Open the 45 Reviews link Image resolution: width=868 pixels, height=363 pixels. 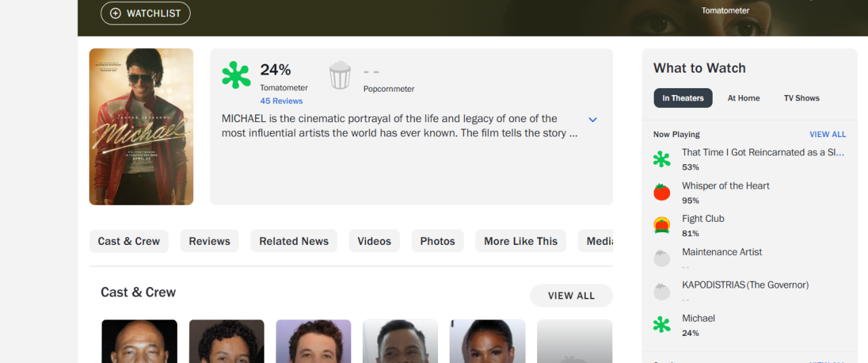281,101
